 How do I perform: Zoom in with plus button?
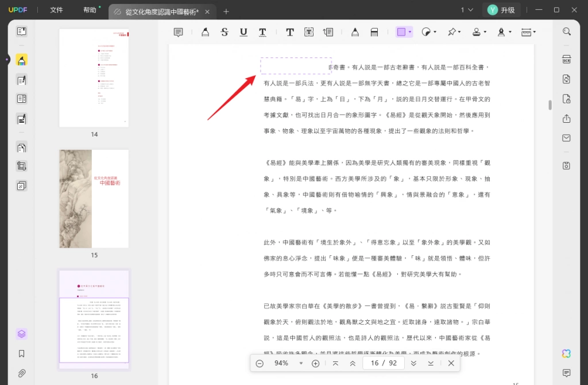(x=316, y=363)
